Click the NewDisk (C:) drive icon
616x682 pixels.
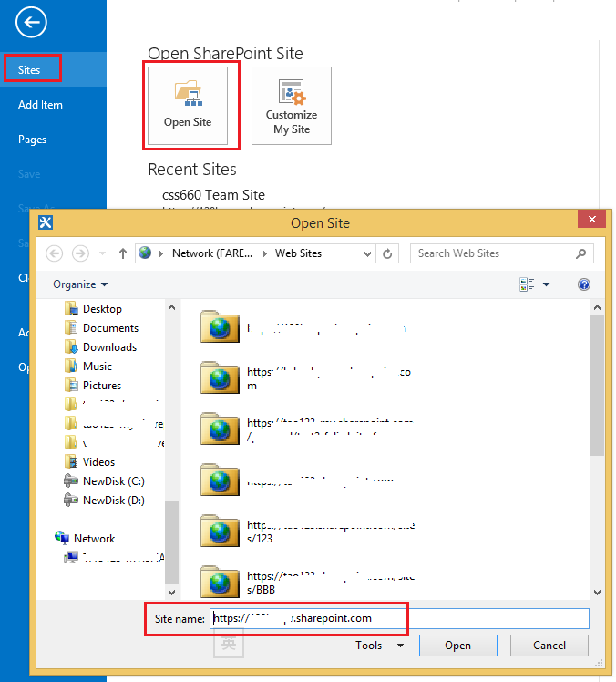(x=71, y=480)
